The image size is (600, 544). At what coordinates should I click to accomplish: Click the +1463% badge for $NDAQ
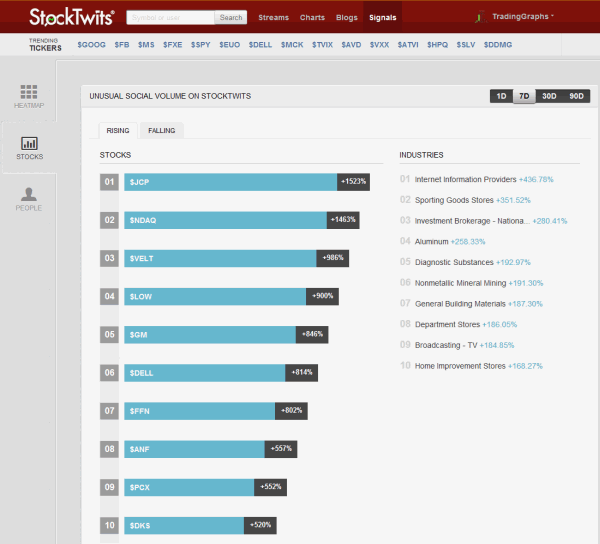point(343,220)
